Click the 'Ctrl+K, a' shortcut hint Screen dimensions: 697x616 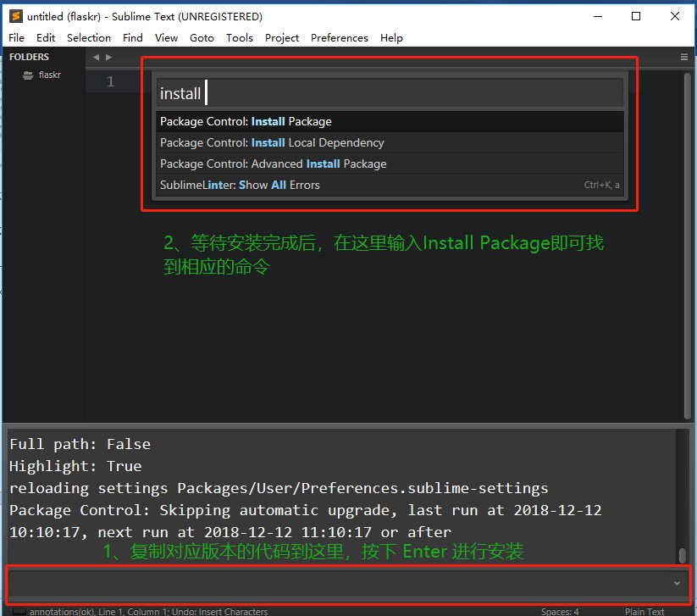tap(601, 185)
